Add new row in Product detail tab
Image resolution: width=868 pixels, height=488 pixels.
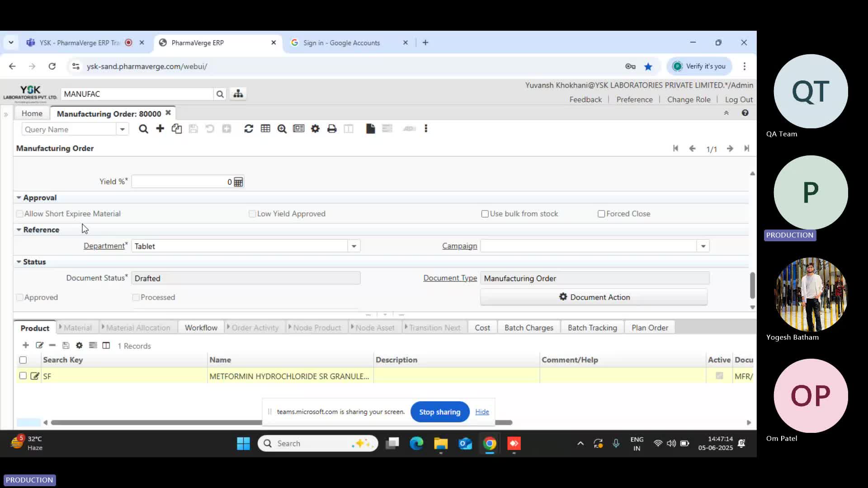26,345
